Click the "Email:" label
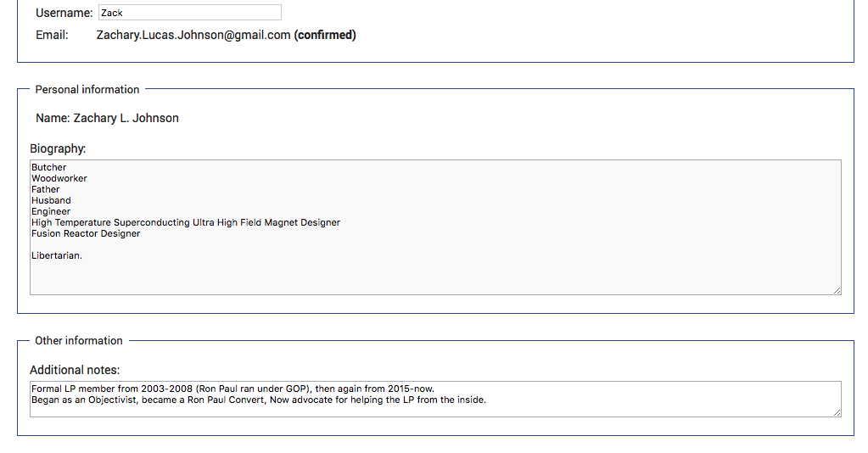This screenshot has height=453, width=868. pyautogui.click(x=52, y=36)
